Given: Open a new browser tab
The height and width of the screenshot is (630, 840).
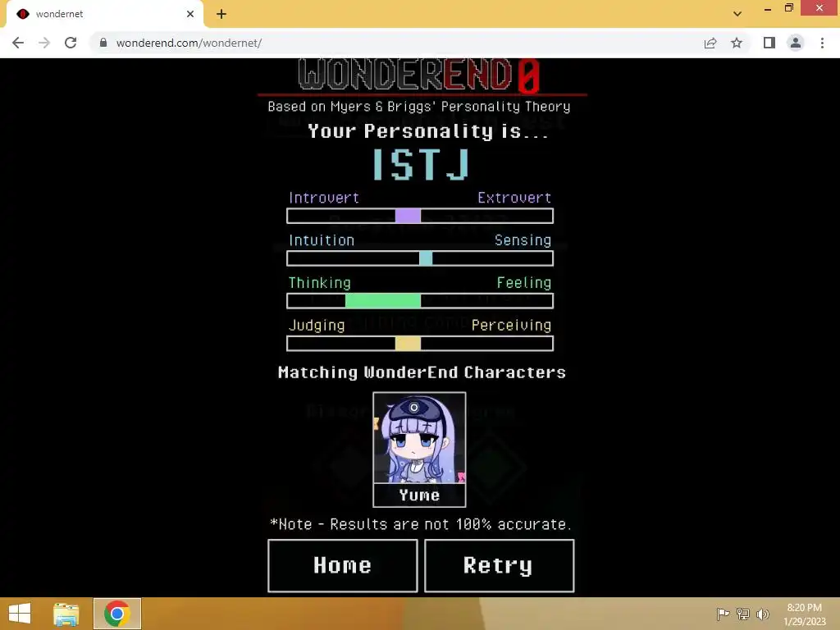Looking at the screenshot, I should tap(221, 14).
